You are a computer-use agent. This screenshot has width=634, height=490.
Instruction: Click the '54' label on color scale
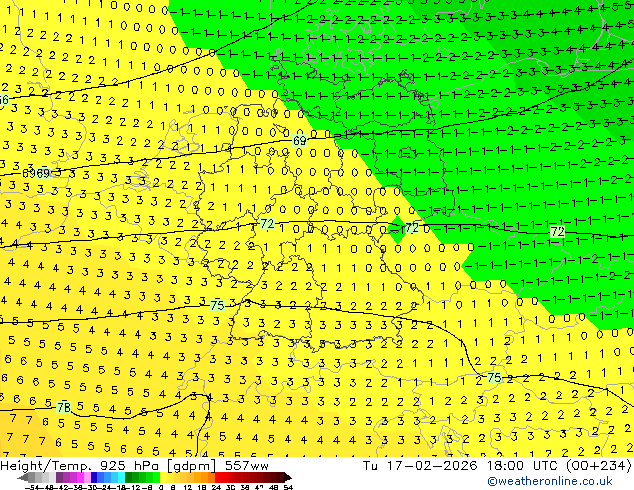click(288, 488)
